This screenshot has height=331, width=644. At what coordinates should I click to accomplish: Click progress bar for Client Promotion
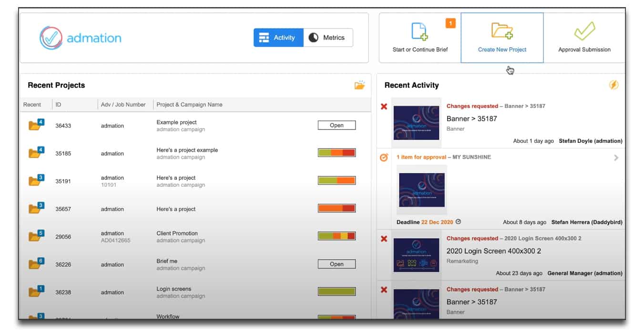(337, 236)
